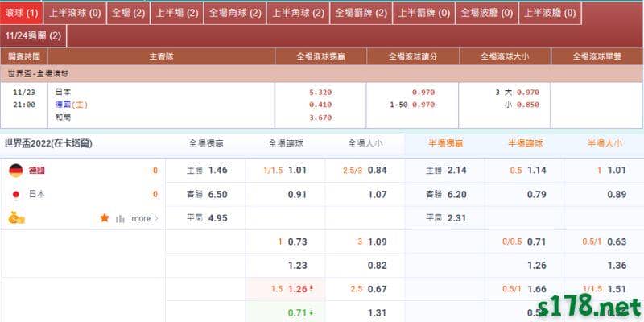Click the 全場滾球大小 column header
The height and width of the screenshot is (322, 644).
pos(505,56)
